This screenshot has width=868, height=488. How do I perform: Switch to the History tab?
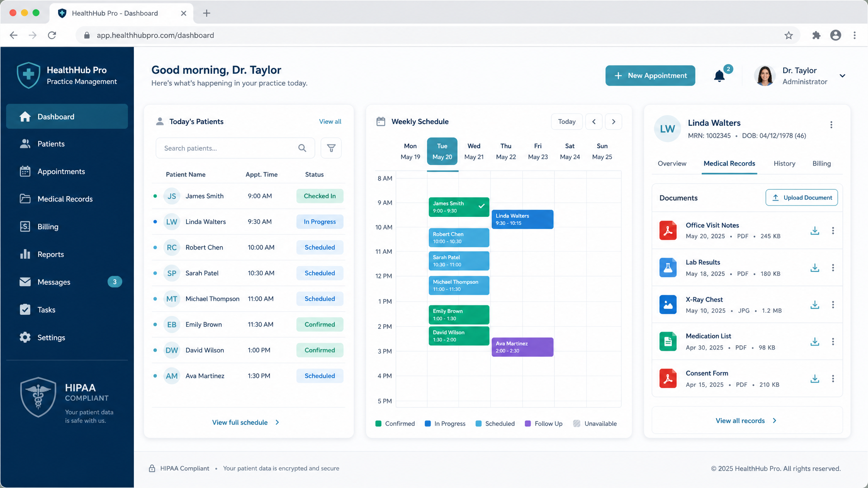(x=784, y=164)
